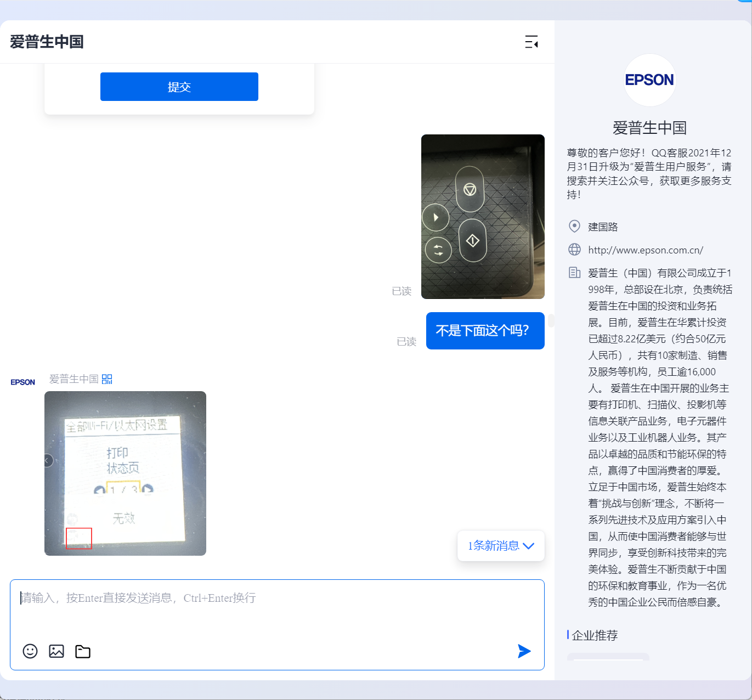This screenshot has height=700, width=752.
Task: Open the QR code icon next to 爱普生中国
Action: click(107, 379)
